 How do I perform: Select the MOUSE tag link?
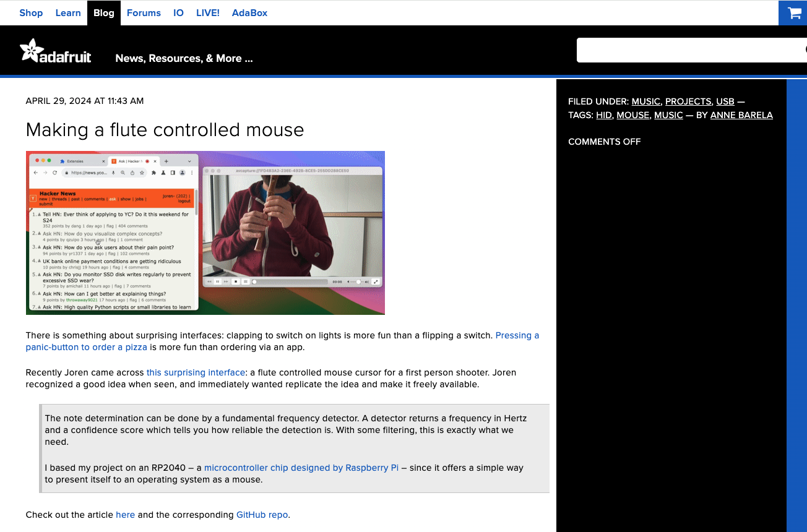pos(632,115)
